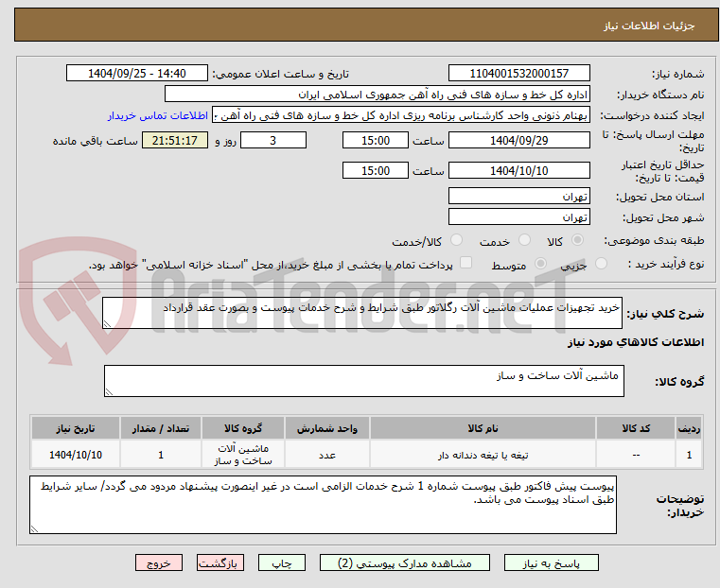Click the price validity date 1404/10/10 field

[518, 170]
